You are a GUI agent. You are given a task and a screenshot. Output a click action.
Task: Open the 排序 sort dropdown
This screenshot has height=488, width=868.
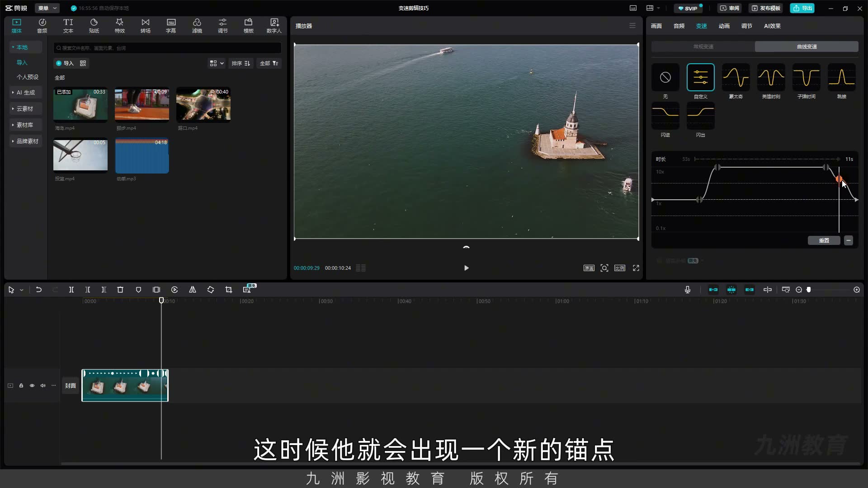coord(241,63)
